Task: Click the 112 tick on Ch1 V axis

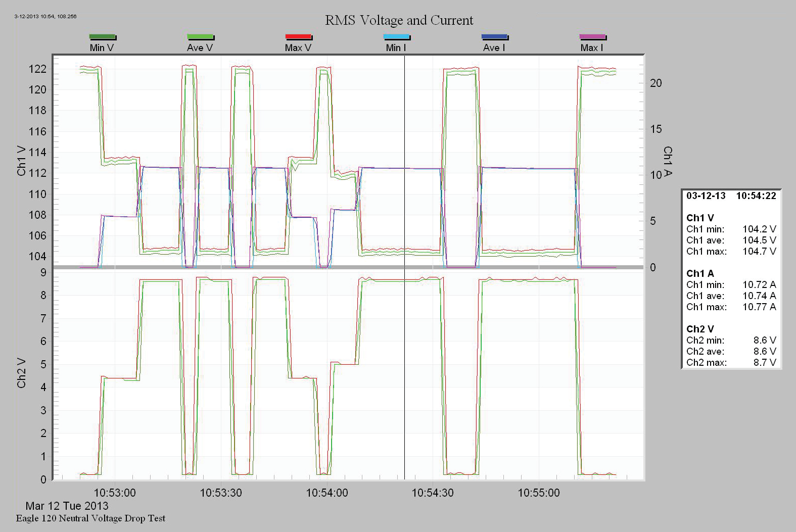Action: point(37,173)
